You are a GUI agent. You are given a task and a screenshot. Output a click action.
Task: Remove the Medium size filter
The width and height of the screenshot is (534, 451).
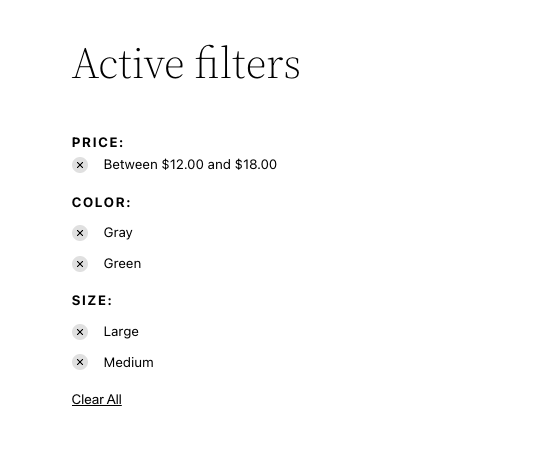click(80, 362)
